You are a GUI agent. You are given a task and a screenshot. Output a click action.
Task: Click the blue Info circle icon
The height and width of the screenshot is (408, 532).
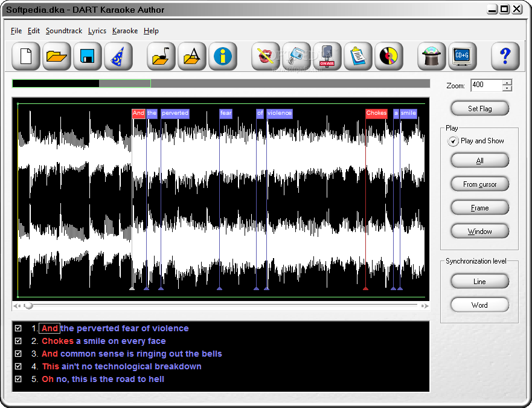click(223, 57)
